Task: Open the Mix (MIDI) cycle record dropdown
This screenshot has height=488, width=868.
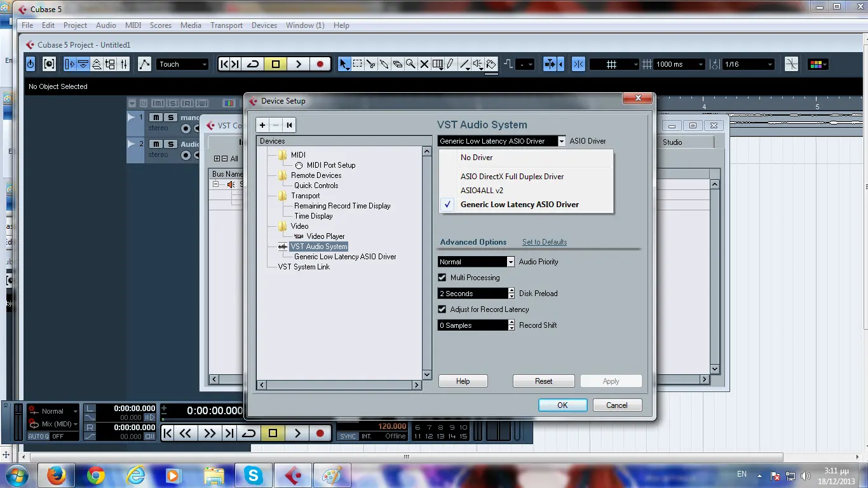Action: (53, 424)
